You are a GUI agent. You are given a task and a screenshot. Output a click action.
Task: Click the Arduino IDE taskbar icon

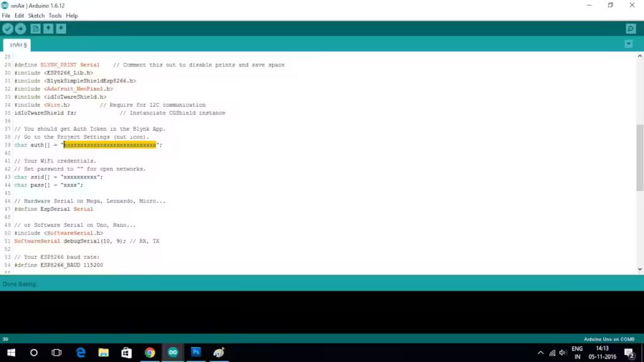[173, 353]
